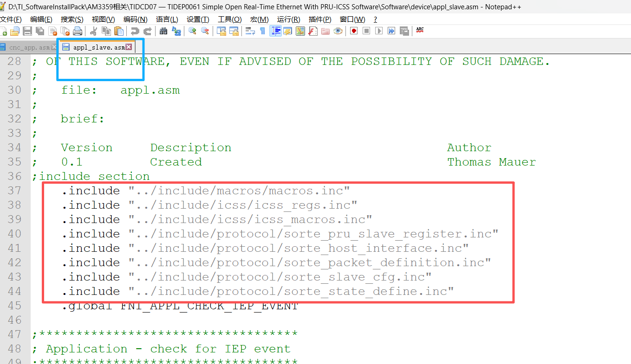Cut selection with the scissors icon

click(x=94, y=31)
